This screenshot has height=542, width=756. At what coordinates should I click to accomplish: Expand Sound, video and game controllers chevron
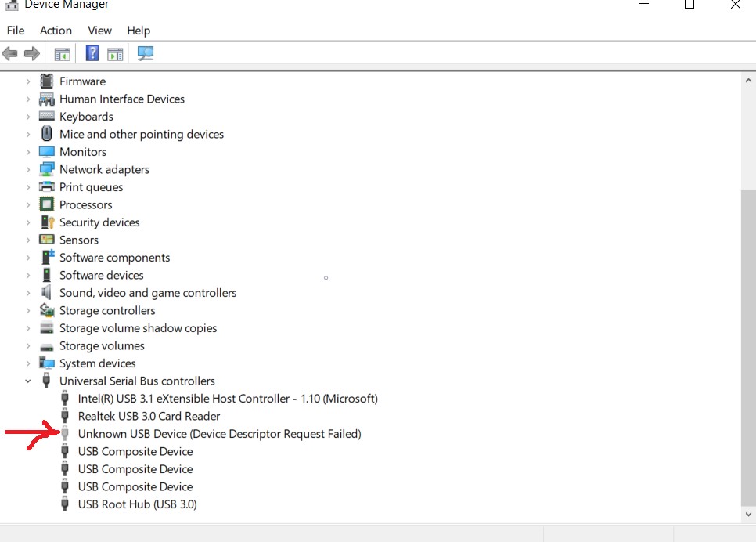pos(28,293)
